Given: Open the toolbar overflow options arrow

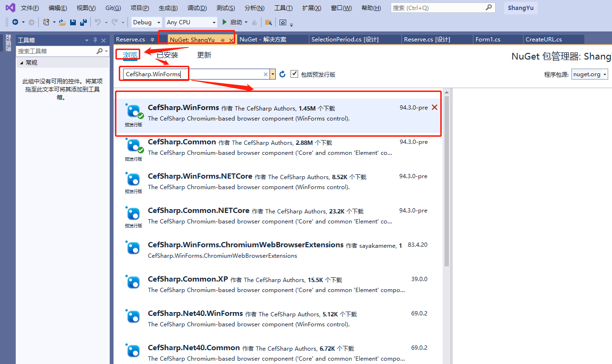Looking at the screenshot, I should [x=291, y=24].
